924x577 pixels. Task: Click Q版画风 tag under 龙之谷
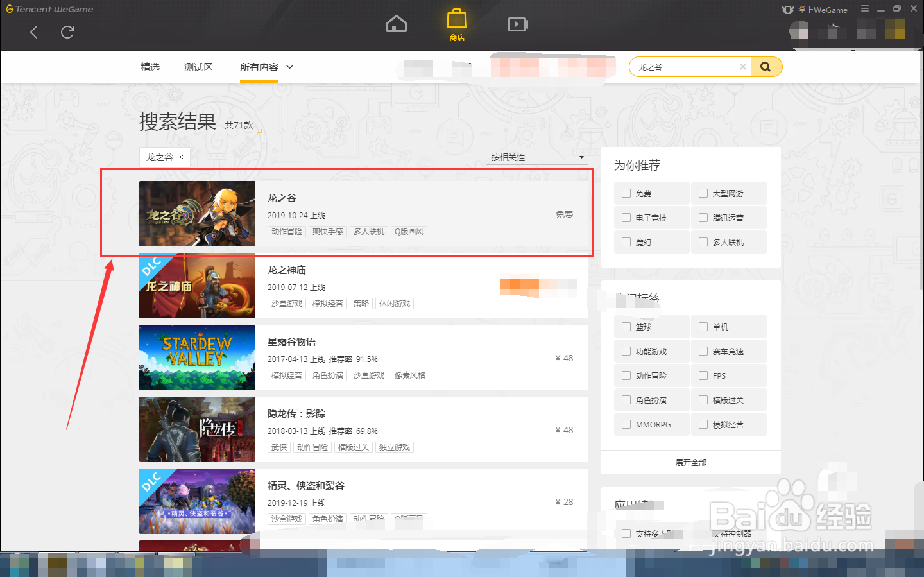click(x=409, y=232)
